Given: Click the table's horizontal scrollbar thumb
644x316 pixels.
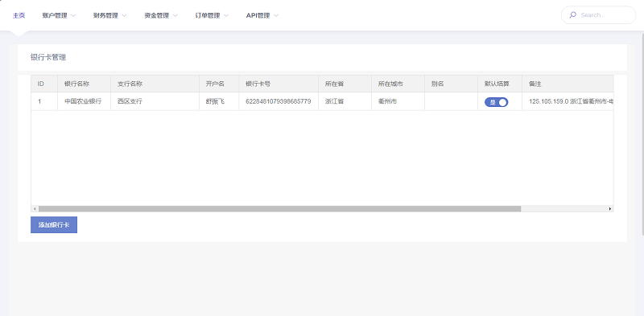Looking at the screenshot, I should (x=279, y=209).
